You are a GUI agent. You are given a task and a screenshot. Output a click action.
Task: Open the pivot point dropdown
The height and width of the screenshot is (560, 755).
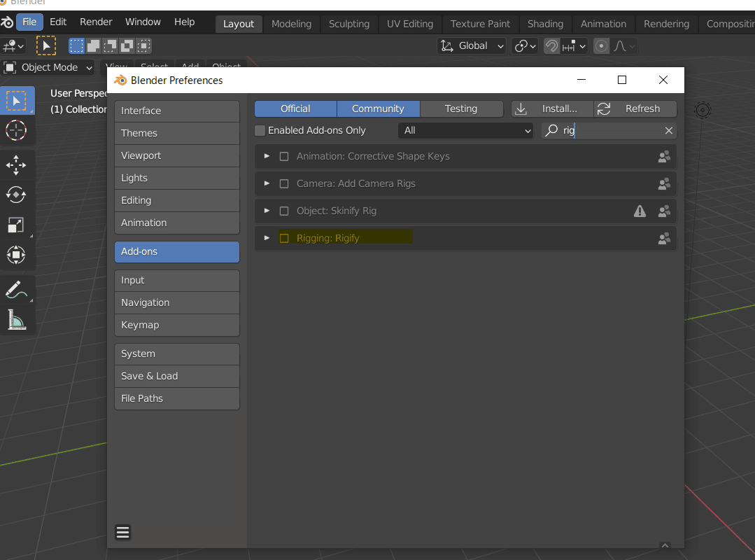point(525,45)
